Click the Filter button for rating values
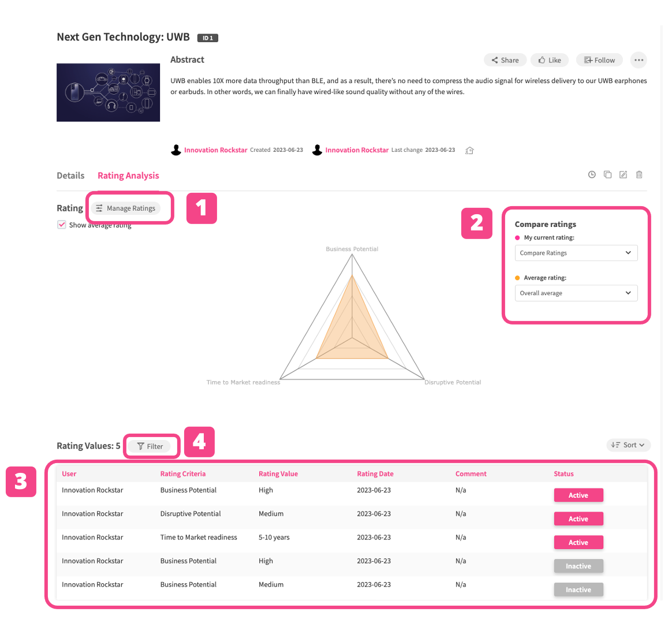The width and height of the screenshot is (672, 619). point(150,446)
